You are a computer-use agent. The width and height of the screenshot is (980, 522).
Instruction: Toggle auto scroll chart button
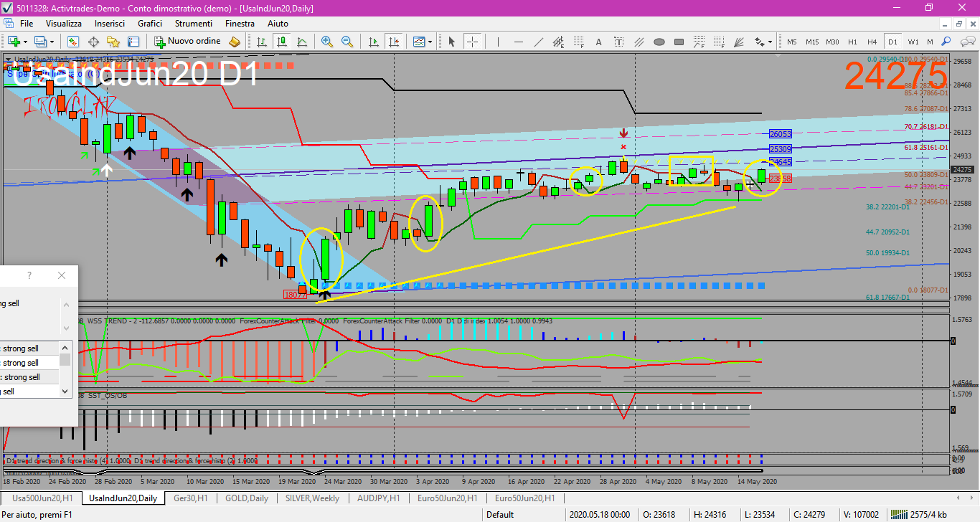(373, 42)
